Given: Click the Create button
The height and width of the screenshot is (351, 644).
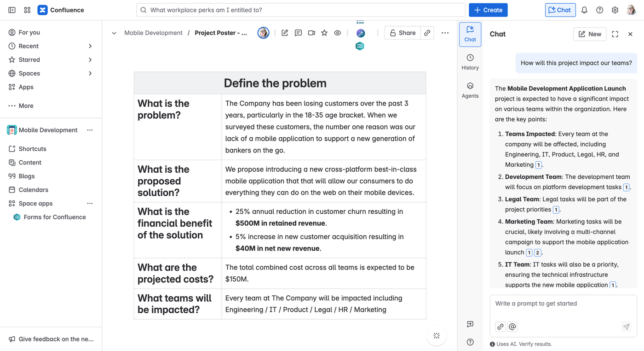Looking at the screenshot, I should [x=488, y=10].
